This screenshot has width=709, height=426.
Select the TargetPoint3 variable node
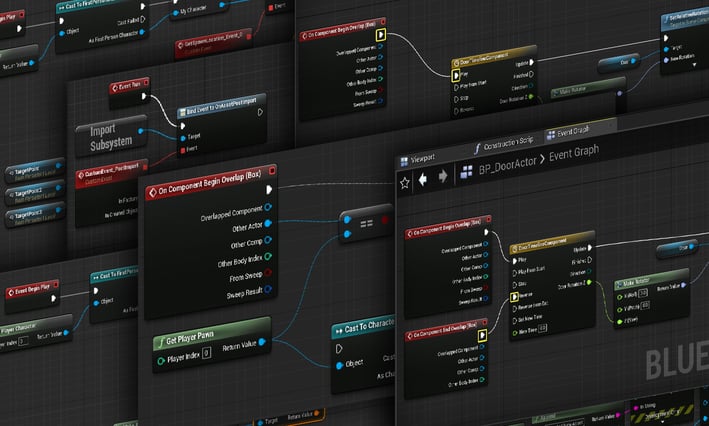[35, 216]
